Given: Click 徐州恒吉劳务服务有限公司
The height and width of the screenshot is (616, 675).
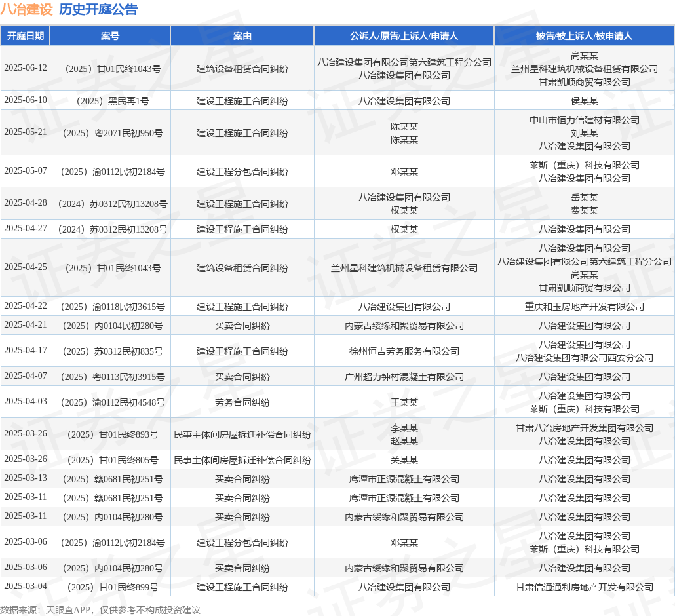Looking at the screenshot, I should pos(404,352).
